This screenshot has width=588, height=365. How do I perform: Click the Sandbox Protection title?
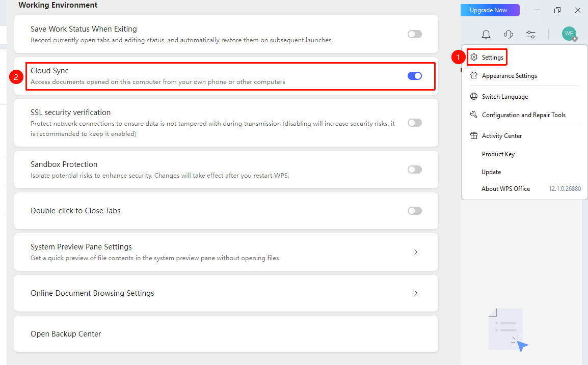pos(64,164)
